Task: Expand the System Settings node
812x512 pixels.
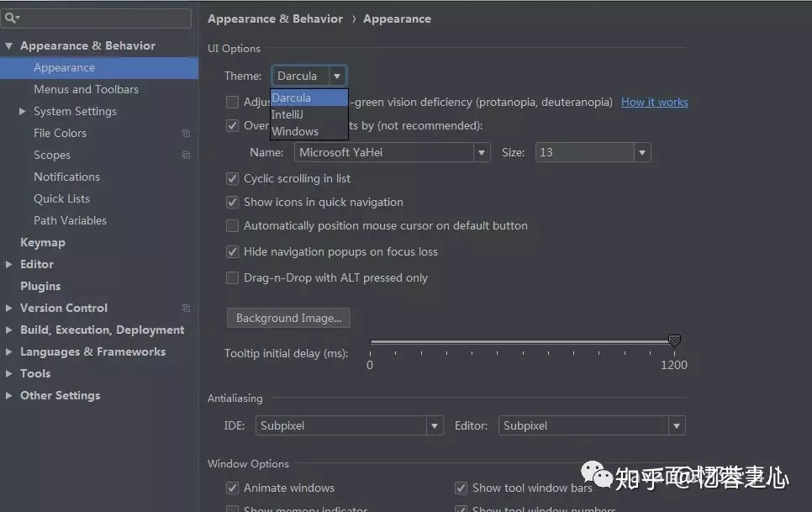Action: tap(22, 111)
